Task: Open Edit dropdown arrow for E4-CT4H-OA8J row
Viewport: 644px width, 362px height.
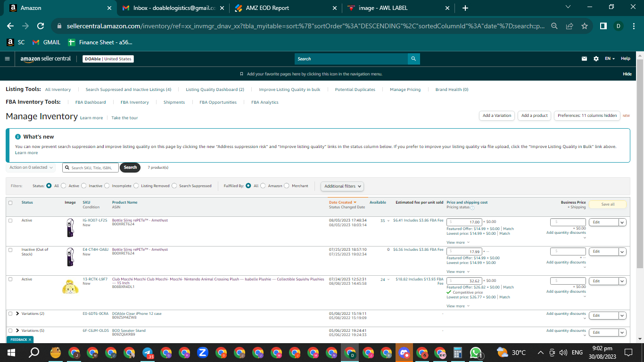Action: pyautogui.click(x=622, y=252)
